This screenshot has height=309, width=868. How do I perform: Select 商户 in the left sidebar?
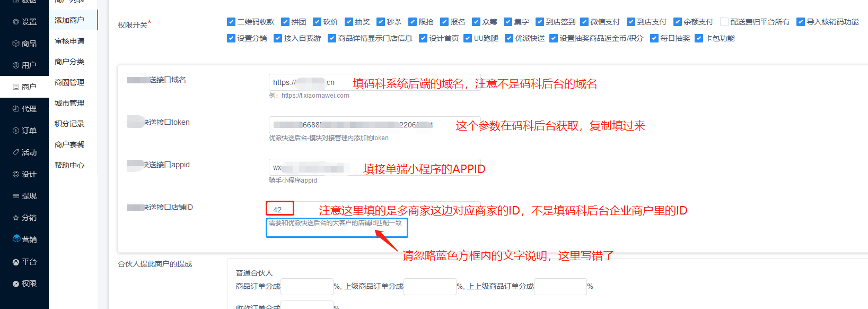pos(24,87)
